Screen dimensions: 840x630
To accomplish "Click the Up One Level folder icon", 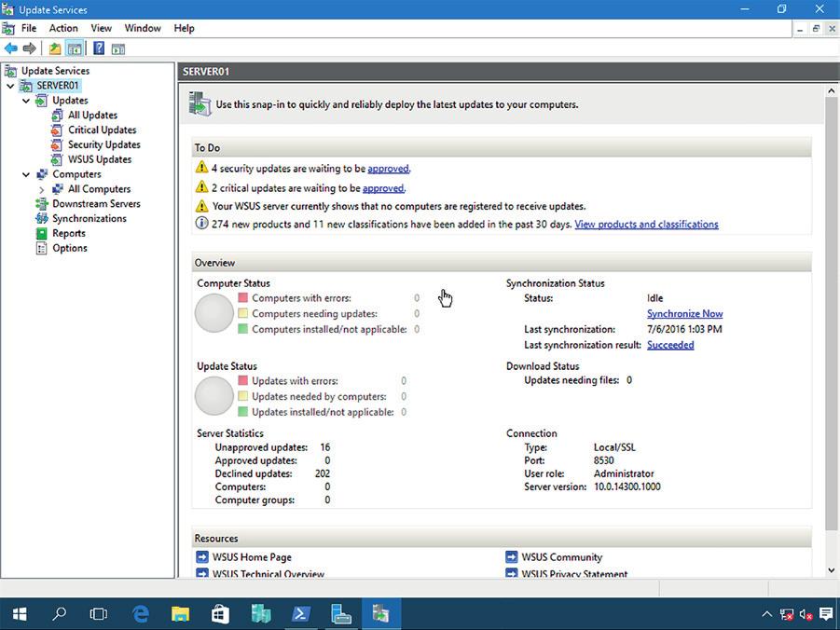I will click(55, 48).
